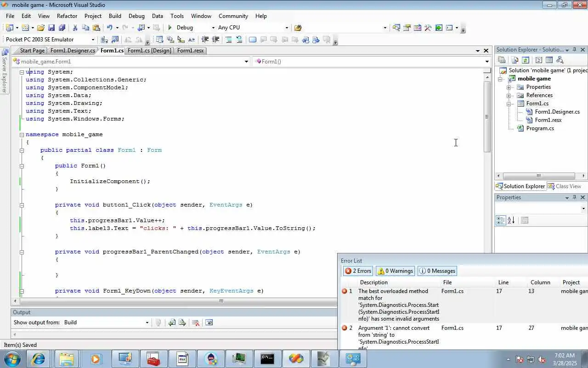Switch to the Form1.resx tab

click(x=190, y=51)
